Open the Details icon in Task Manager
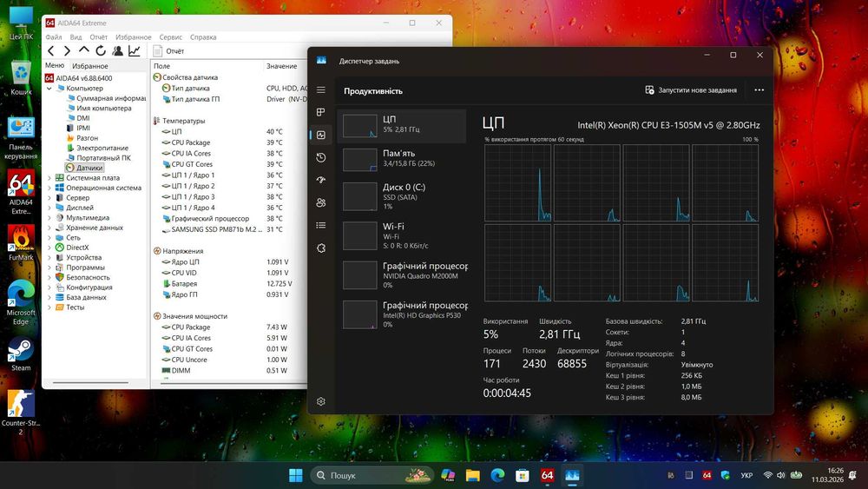Screen dimensions: 868x489 [x=321, y=226]
